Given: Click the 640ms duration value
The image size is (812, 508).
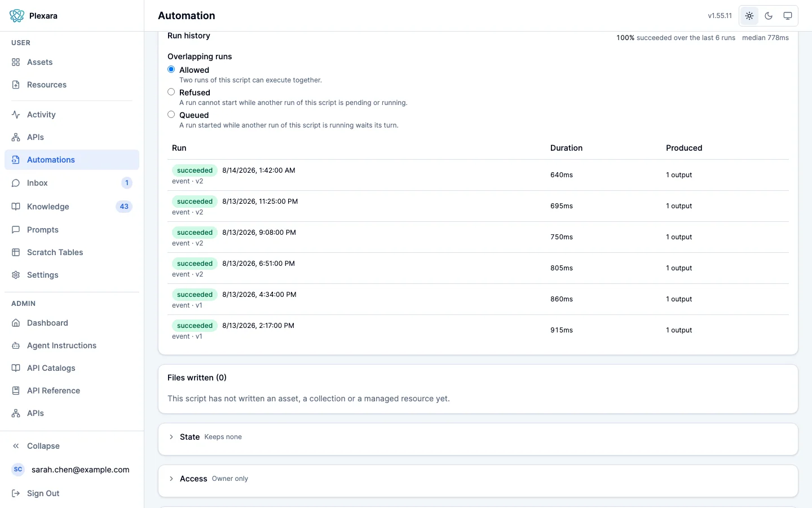Looking at the screenshot, I should click(562, 175).
